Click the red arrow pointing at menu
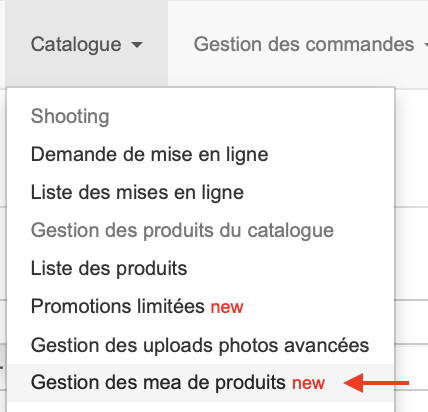 coord(376,383)
